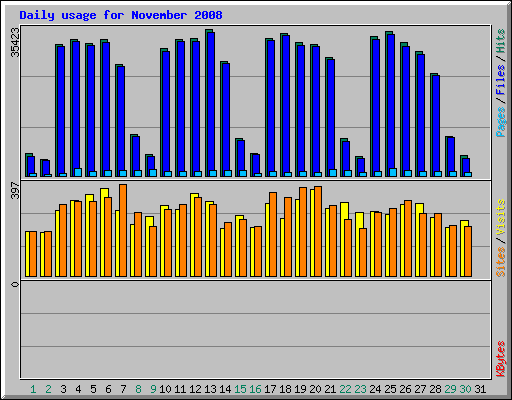Click day label 4 on x-axis
Screen dimensions: 512x400
tap(78, 389)
